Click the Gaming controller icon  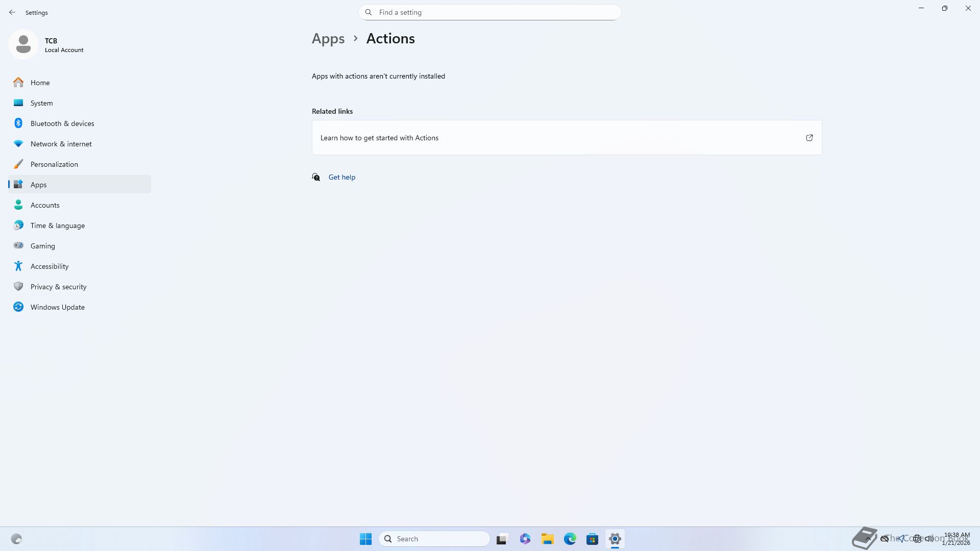[18, 246]
